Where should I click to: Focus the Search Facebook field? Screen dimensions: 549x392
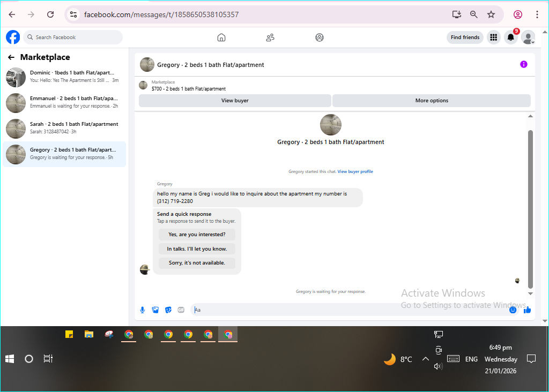coord(73,37)
